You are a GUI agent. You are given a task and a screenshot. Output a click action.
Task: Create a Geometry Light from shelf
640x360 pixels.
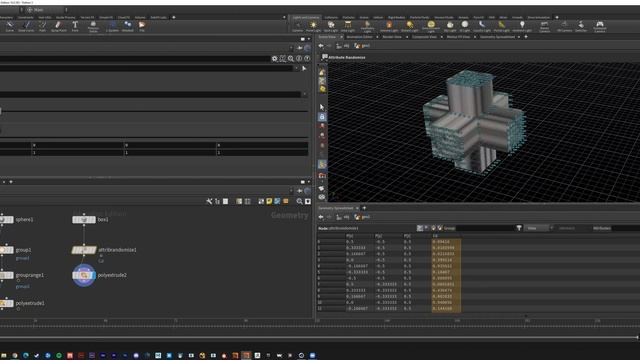point(367,27)
